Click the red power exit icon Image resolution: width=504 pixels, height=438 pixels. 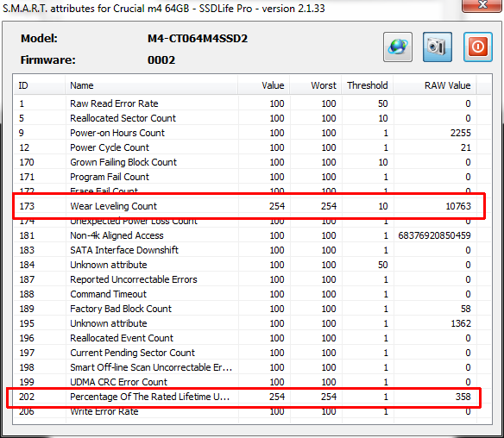[x=477, y=47]
